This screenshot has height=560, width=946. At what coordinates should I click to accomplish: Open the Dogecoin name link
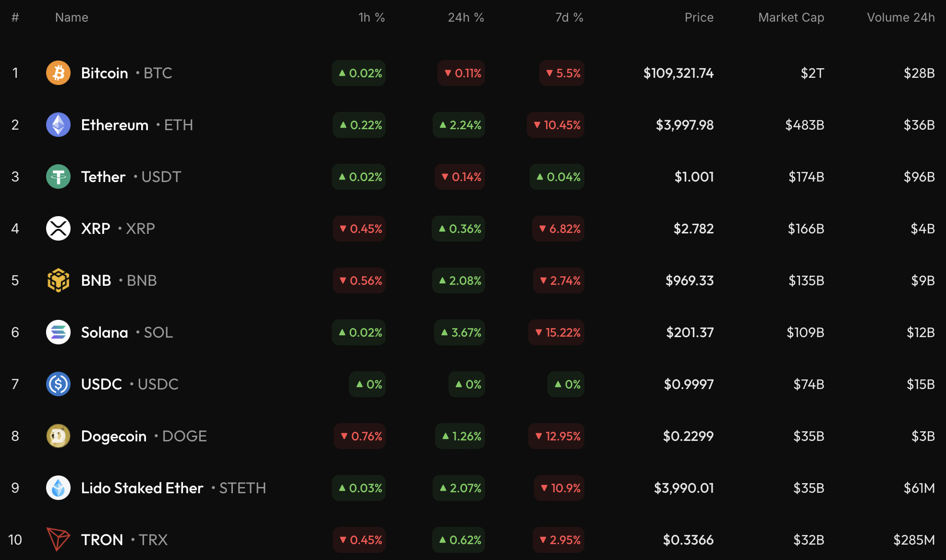114,436
